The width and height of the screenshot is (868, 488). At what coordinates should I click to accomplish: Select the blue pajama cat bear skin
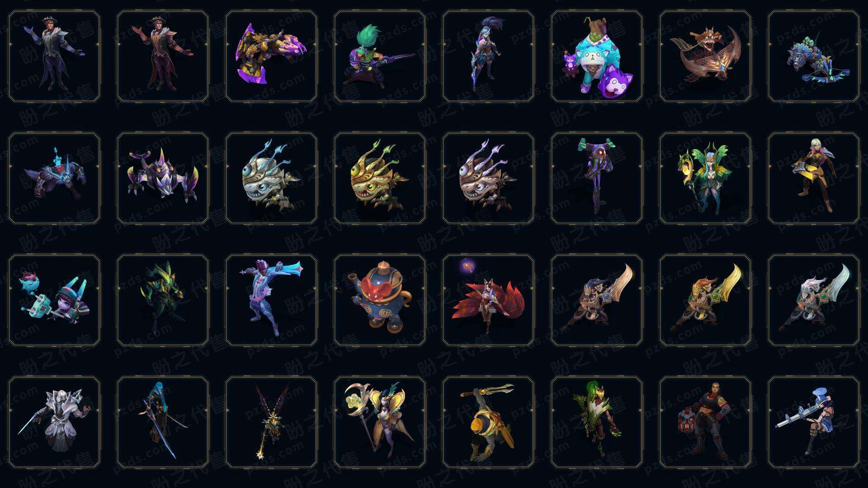[x=597, y=56]
